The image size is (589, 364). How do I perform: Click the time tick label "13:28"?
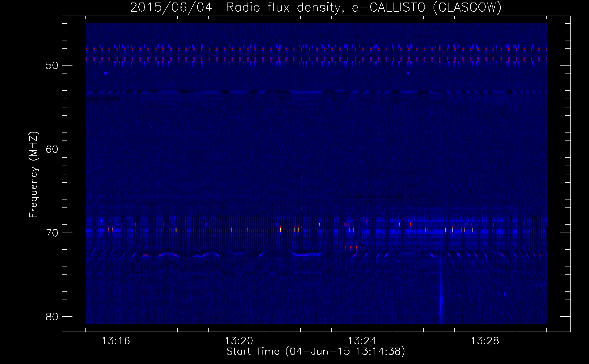(485, 341)
